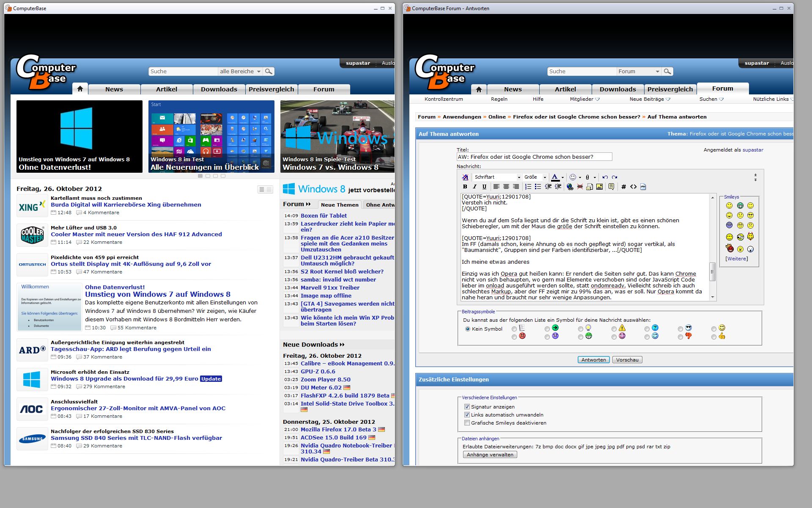812x508 pixels.
Task: Click the text color swatch 'A' button
Action: tap(555, 177)
